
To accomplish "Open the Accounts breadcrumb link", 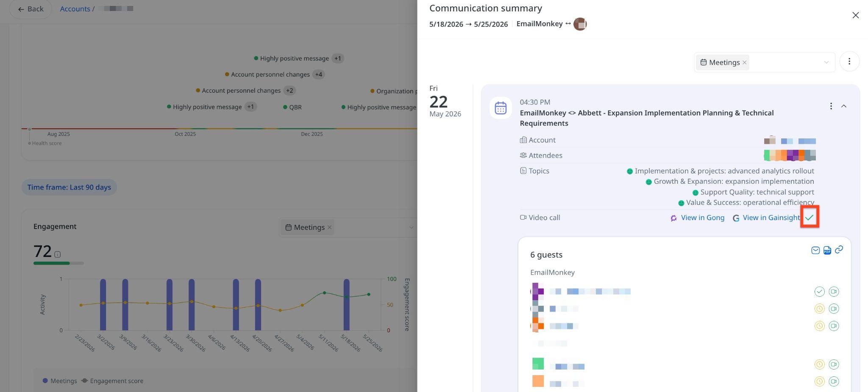I will (x=75, y=9).
